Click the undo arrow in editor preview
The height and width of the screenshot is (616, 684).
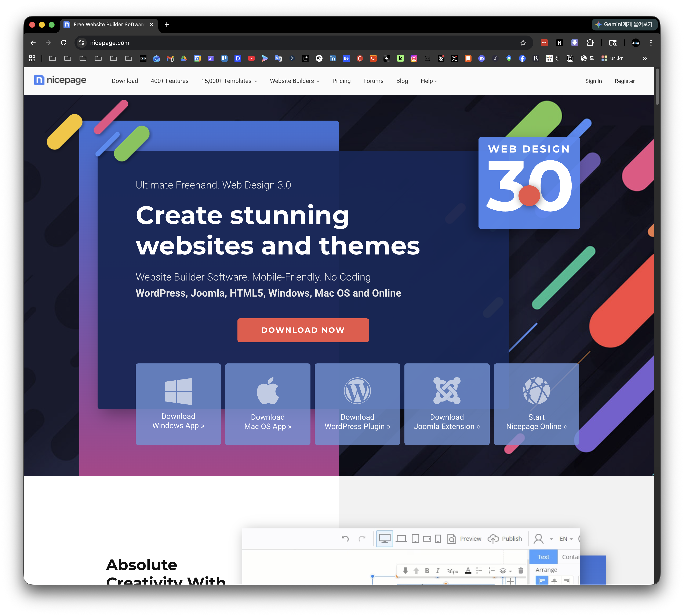(345, 539)
